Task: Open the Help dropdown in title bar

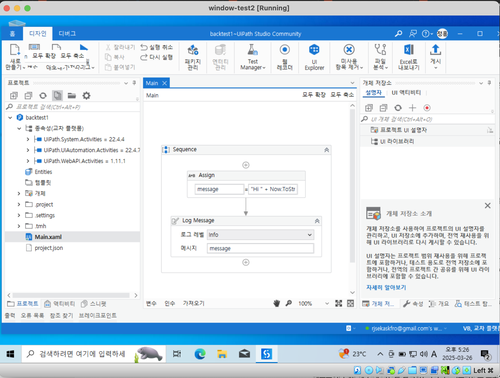Action: [x=427, y=34]
